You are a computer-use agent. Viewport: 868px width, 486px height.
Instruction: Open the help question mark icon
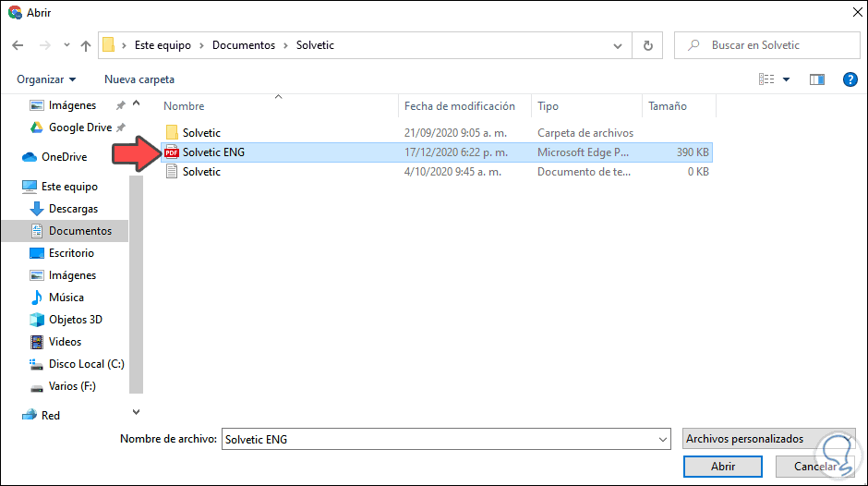(850, 79)
